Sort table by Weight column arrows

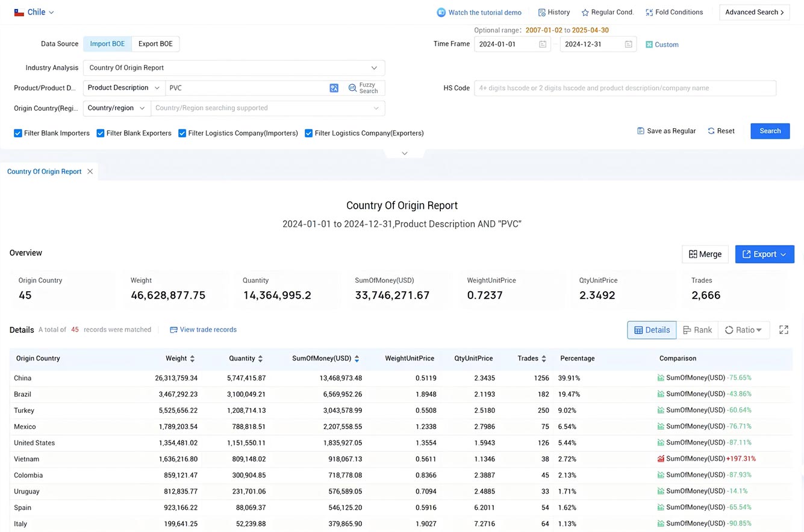coord(192,359)
